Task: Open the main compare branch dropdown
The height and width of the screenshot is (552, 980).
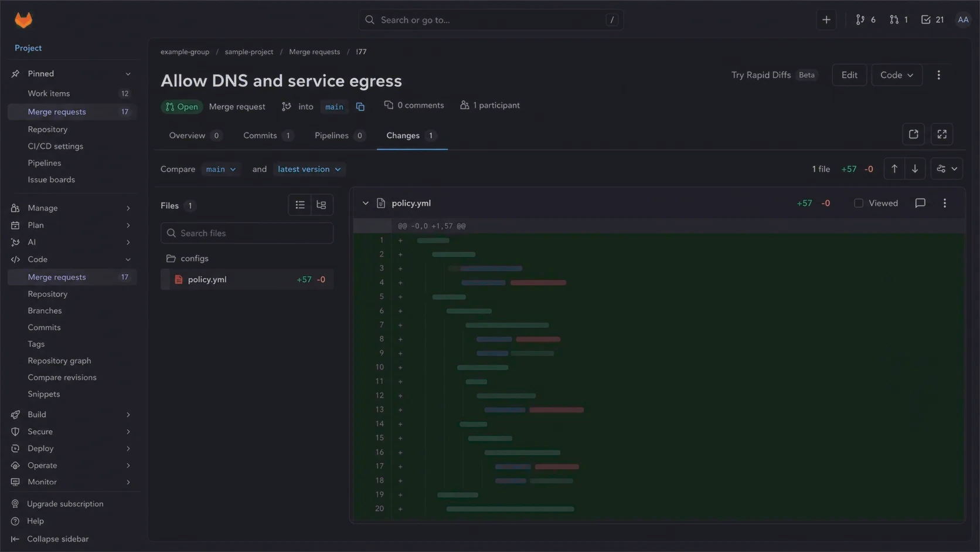Action: coord(221,169)
